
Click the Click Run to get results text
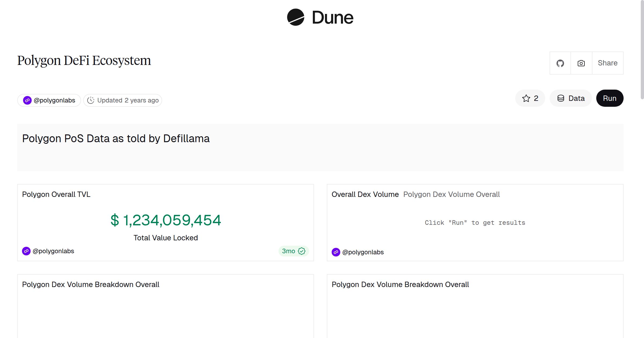[475, 222]
